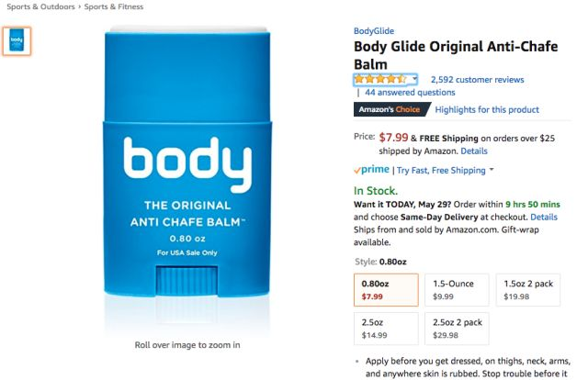Select the 1.5-Ounce style option
The width and height of the screenshot is (588, 380).
[x=457, y=290]
